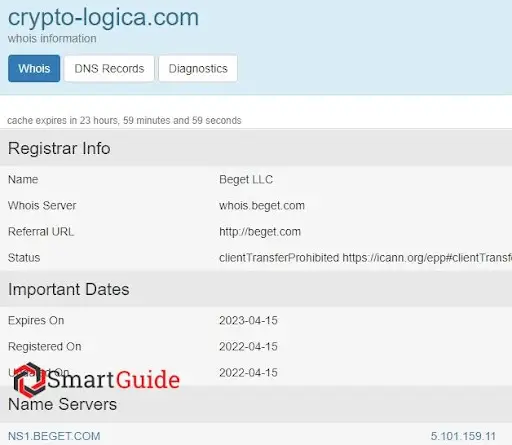Click the 'Status' label
This screenshot has height=445, width=512.
click(x=24, y=257)
